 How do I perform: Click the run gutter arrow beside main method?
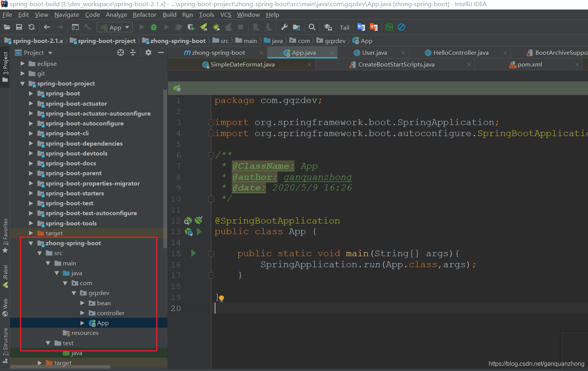[193, 253]
